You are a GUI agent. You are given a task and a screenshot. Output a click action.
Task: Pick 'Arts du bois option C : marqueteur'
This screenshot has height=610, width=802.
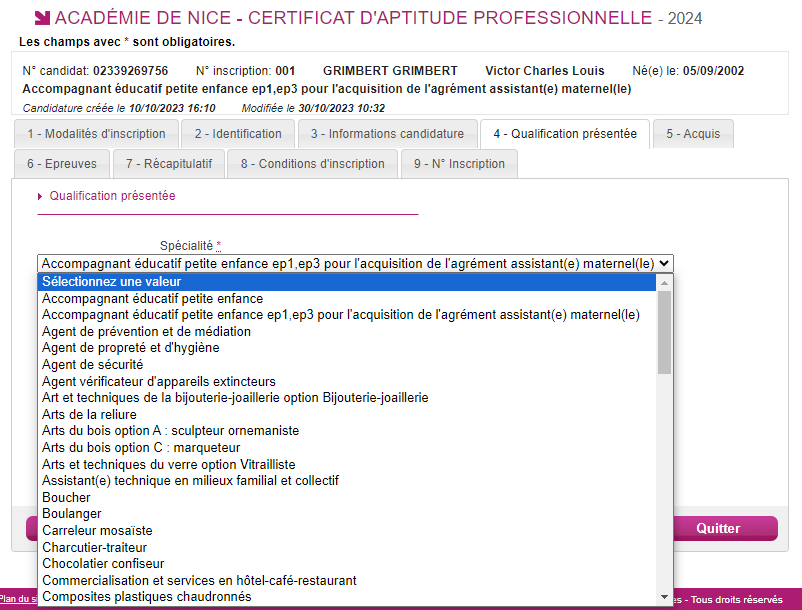click(347, 448)
